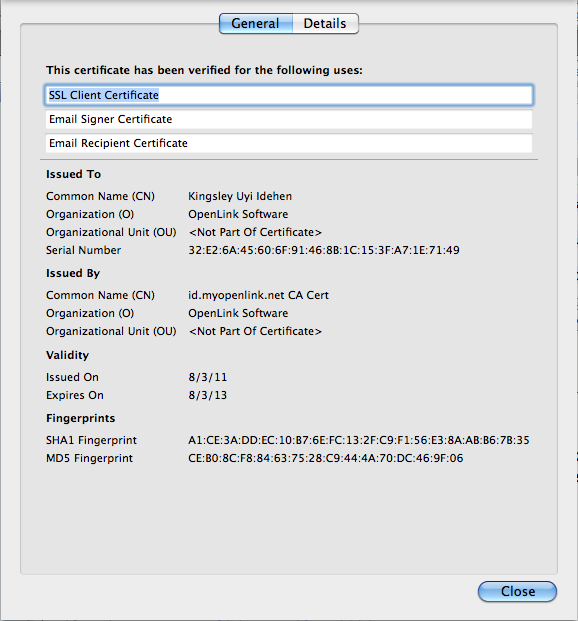This screenshot has width=578, height=621.
Task: Click Not Part Of Certificate under Issued By
Action: click(x=255, y=331)
